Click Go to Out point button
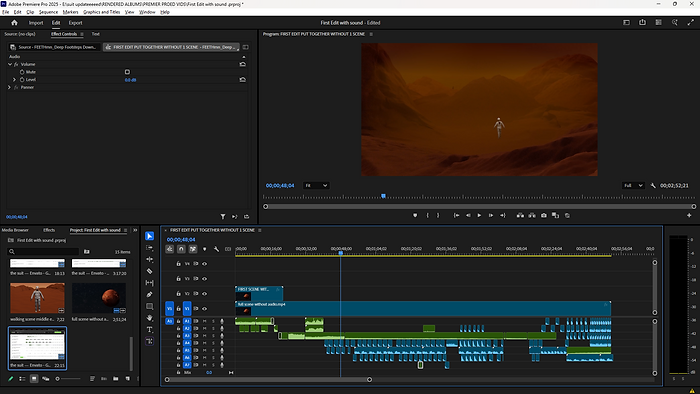 (503, 216)
